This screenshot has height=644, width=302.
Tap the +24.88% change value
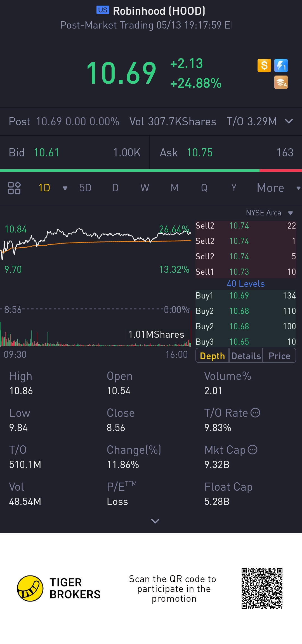(x=196, y=83)
